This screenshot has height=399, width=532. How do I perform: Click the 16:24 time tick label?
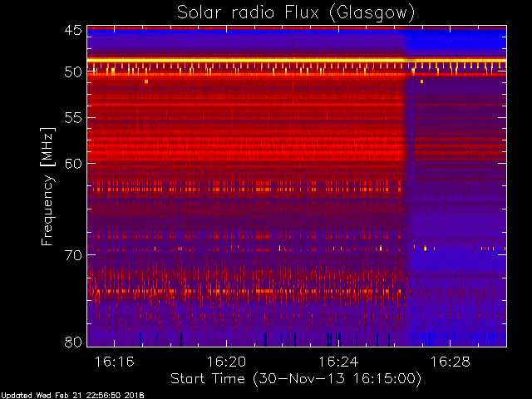pos(338,362)
